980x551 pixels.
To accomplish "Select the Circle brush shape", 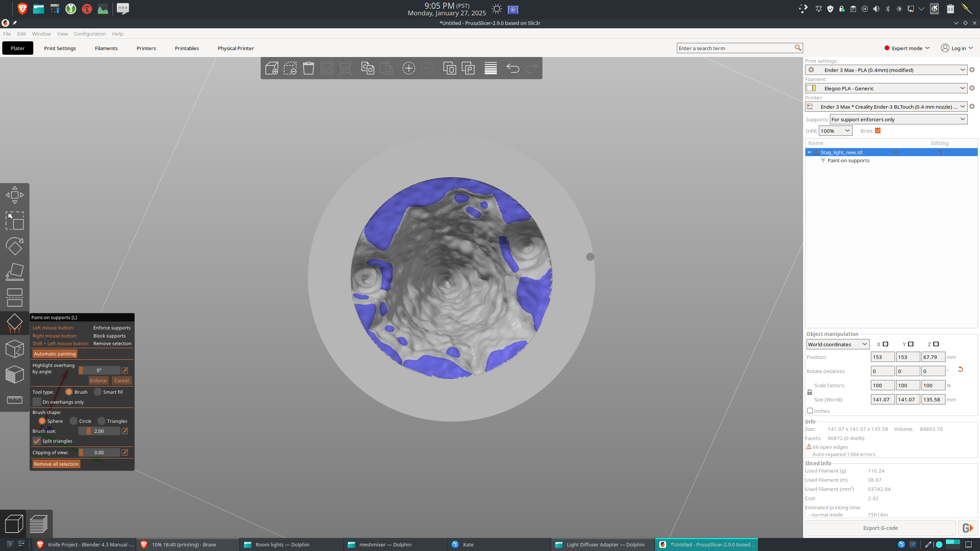I will click(x=73, y=421).
